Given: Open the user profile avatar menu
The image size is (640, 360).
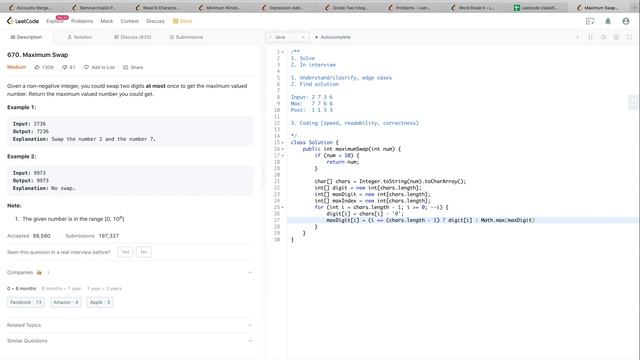Looking at the screenshot, I should (x=626, y=21).
